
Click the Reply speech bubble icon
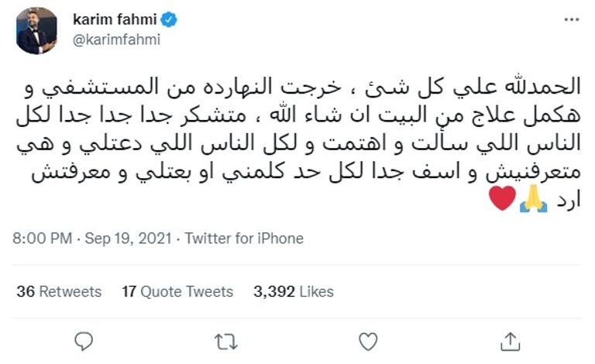click(85, 340)
